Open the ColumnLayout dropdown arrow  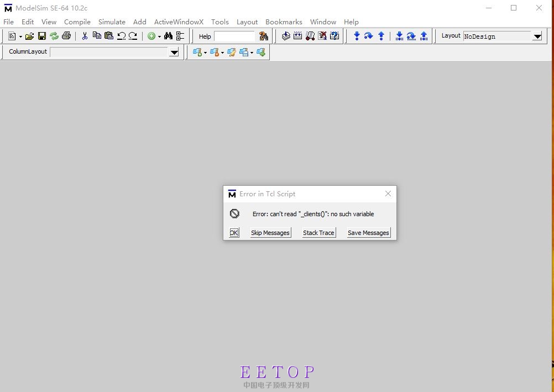point(174,53)
